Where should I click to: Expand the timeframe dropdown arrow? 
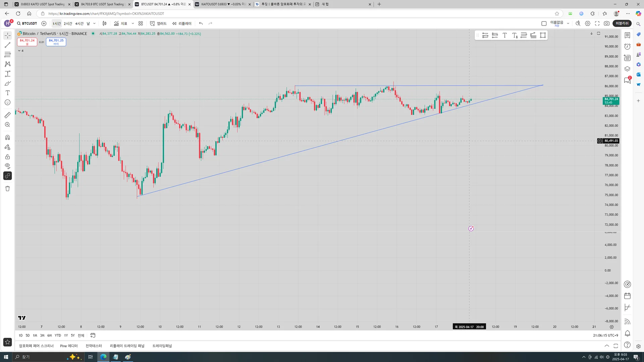[x=94, y=23]
